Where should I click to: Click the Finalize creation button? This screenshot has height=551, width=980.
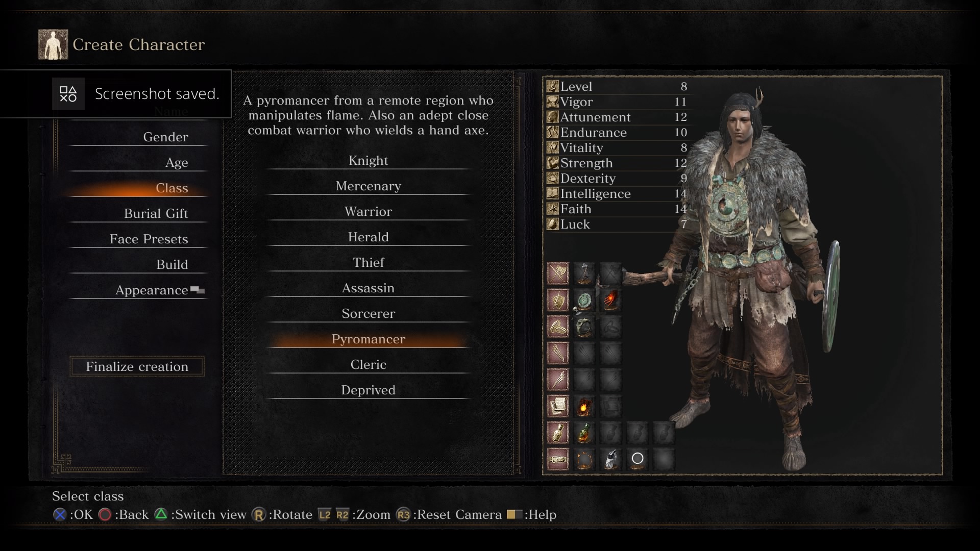point(137,366)
